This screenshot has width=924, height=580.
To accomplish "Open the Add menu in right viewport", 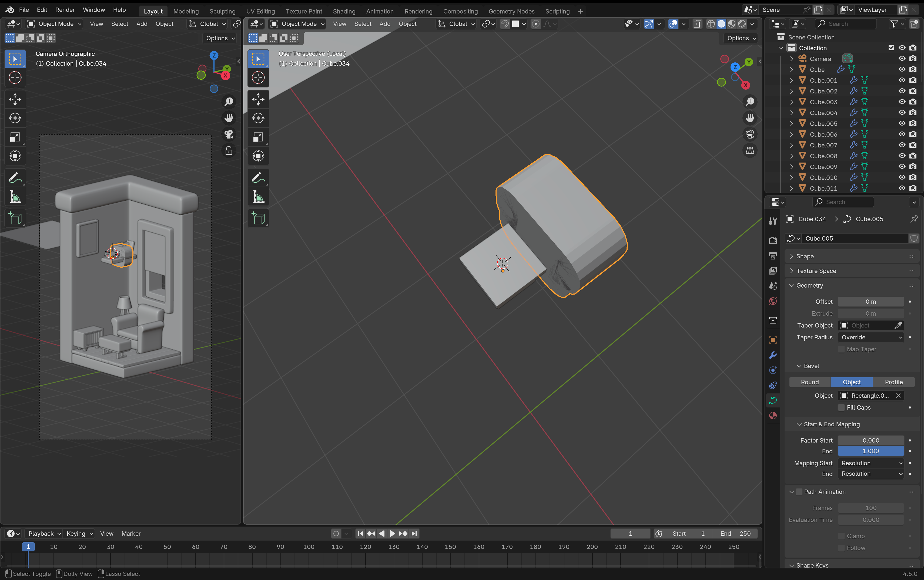I will [x=384, y=24].
